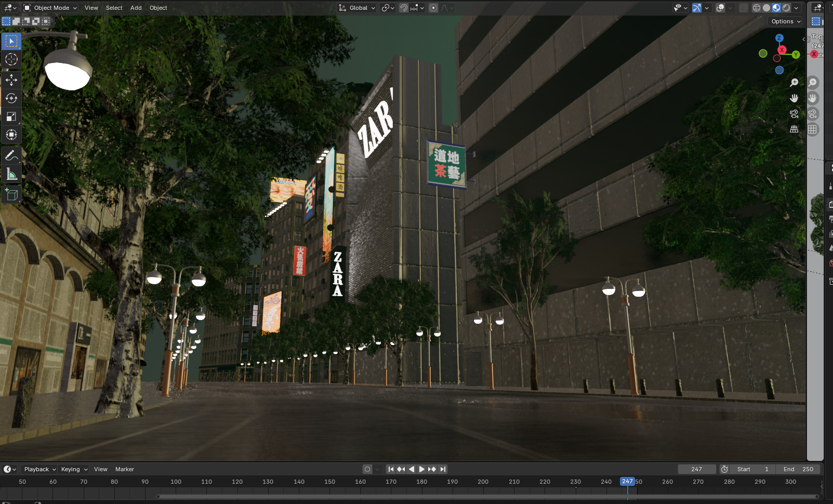Click the viewport Zoom magnifier icon

(794, 83)
